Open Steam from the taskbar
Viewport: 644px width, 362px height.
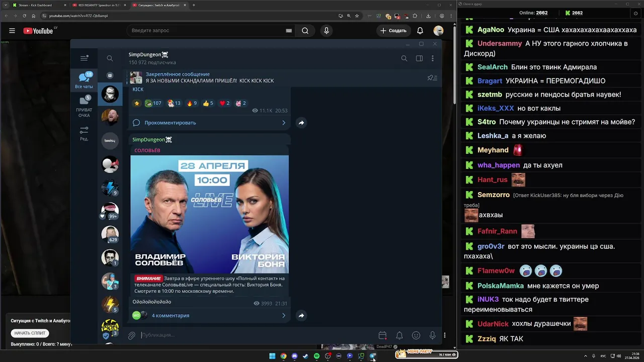pyautogui.click(x=305, y=356)
